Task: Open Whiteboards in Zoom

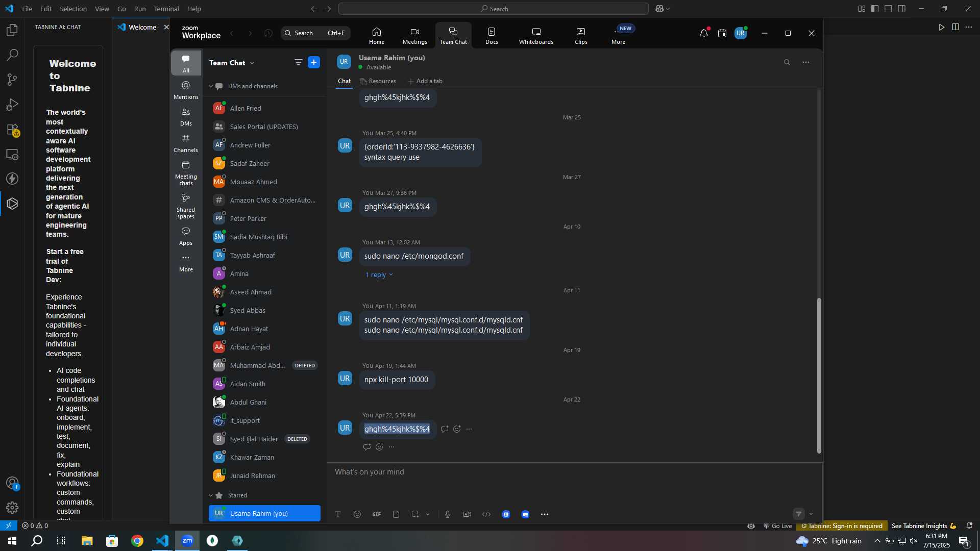Action: click(536, 35)
